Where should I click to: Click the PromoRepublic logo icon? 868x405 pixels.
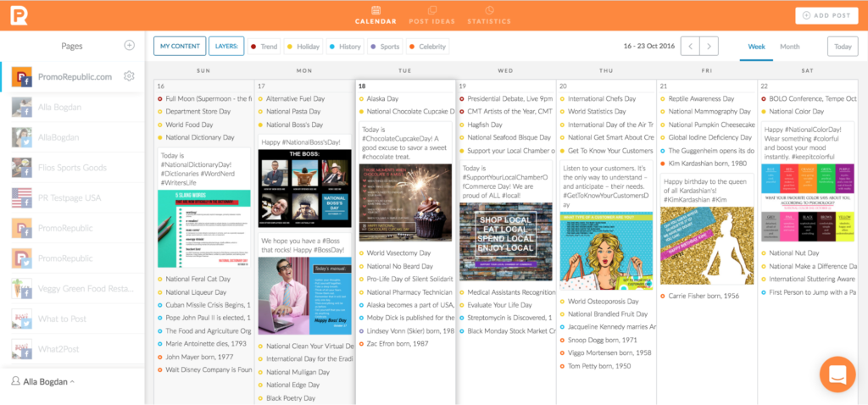pyautogui.click(x=19, y=15)
